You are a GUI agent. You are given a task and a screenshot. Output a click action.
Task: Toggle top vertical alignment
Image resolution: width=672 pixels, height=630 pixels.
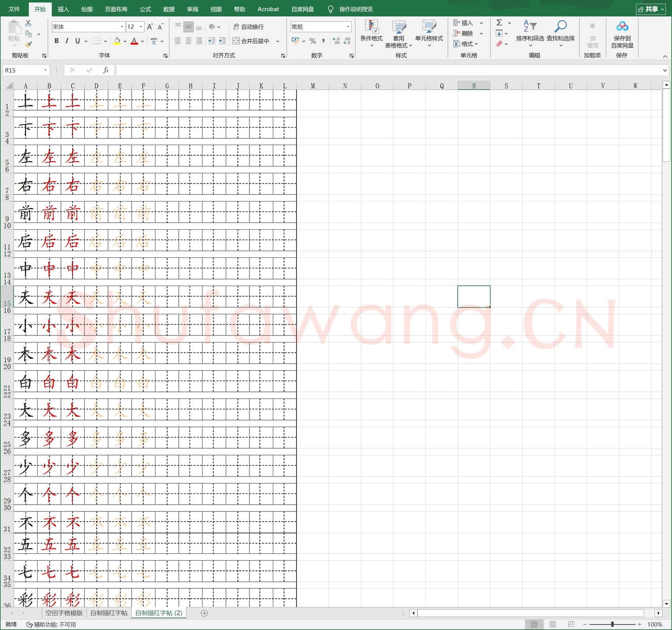[x=178, y=27]
